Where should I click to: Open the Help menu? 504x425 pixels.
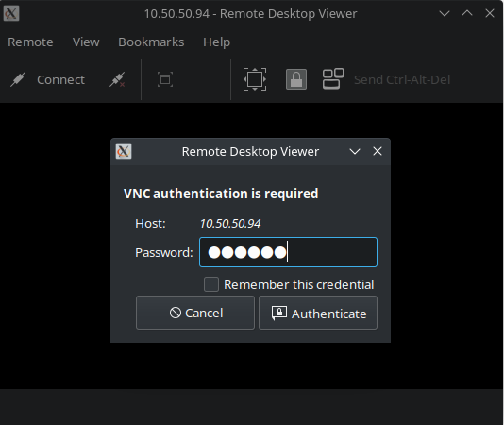coord(217,42)
